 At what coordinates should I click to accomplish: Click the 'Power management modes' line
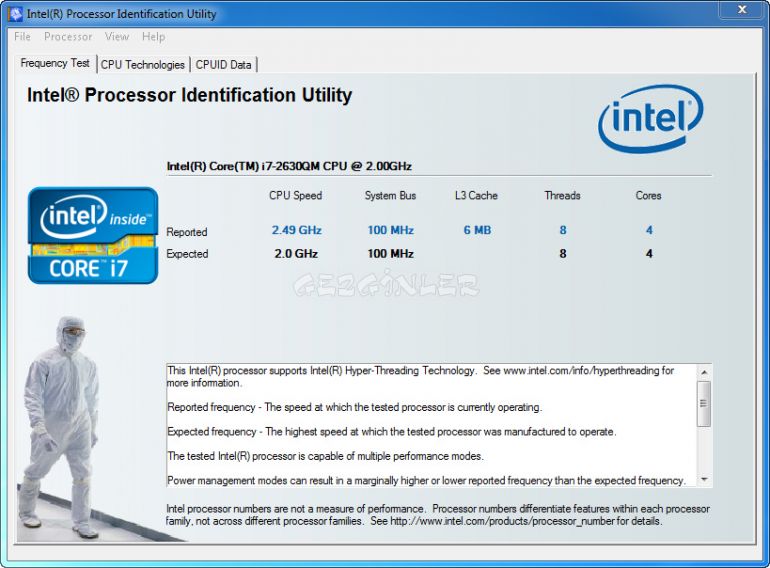(x=426, y=481)
